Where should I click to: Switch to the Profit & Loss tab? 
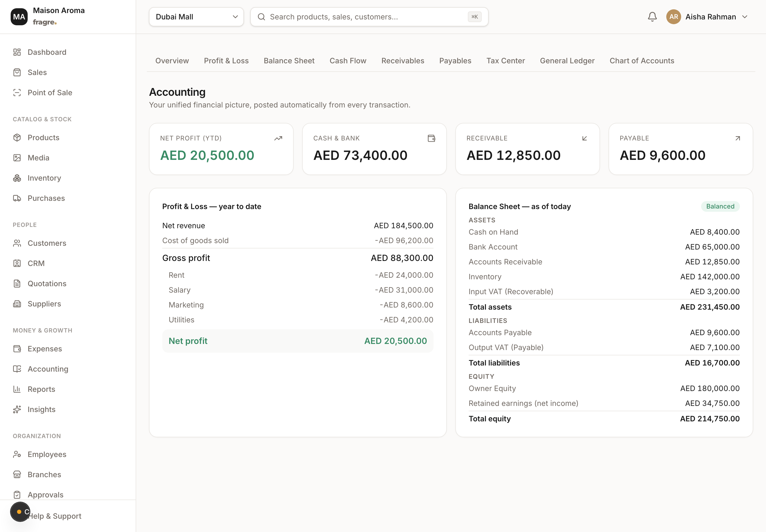tap(226, 61)
